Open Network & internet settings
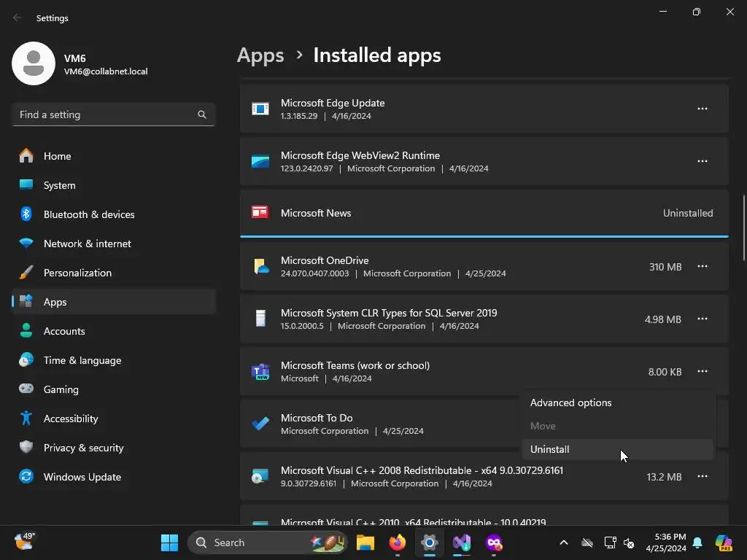This screenshot has height=560, width=747. pos(113,244)
